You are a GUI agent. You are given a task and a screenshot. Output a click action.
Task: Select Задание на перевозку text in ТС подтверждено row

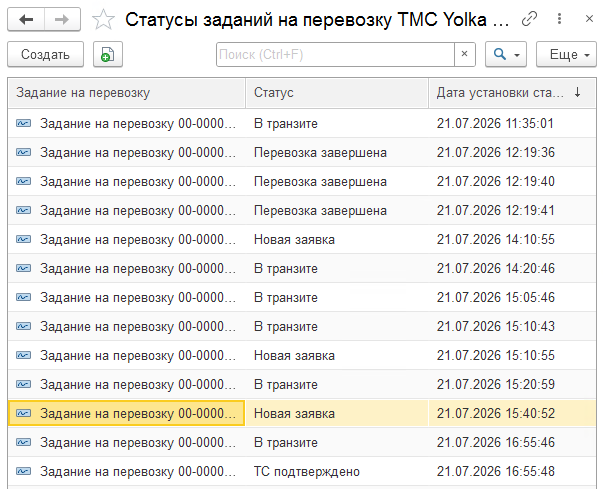tap(138, 472)
